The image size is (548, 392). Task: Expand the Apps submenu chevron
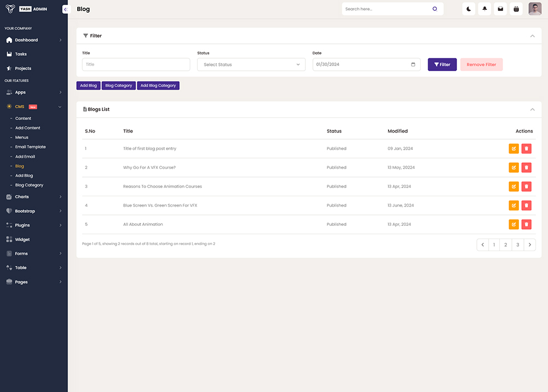pyautogui.click(x=60, y=92)
